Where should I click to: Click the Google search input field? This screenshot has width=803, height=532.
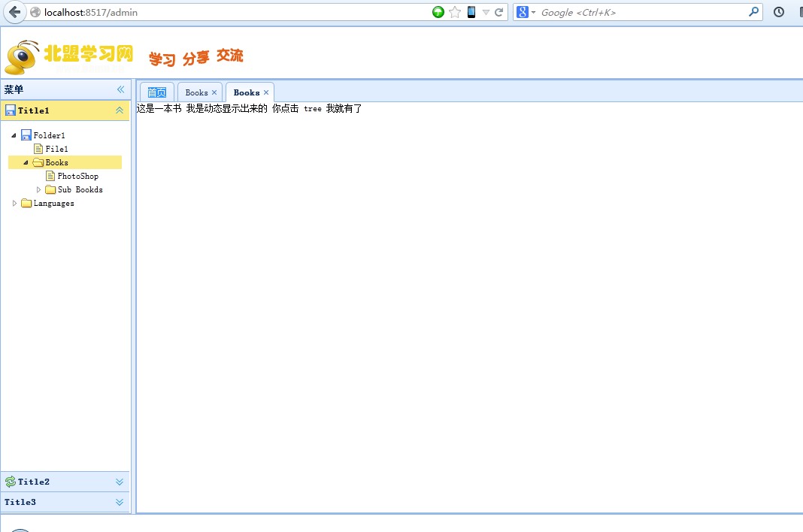(639, 12)
